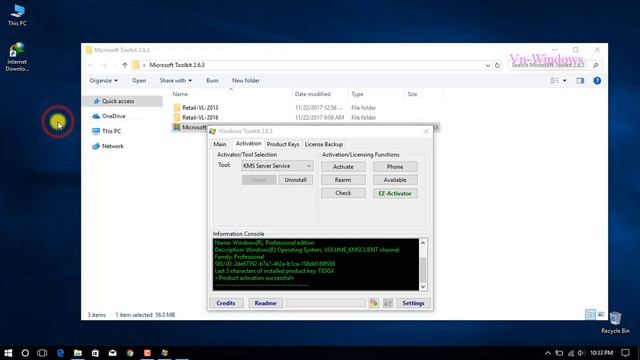Open the address bar history dropdown
The height and width of the screenshot is (360, 640).
point(488,65)
